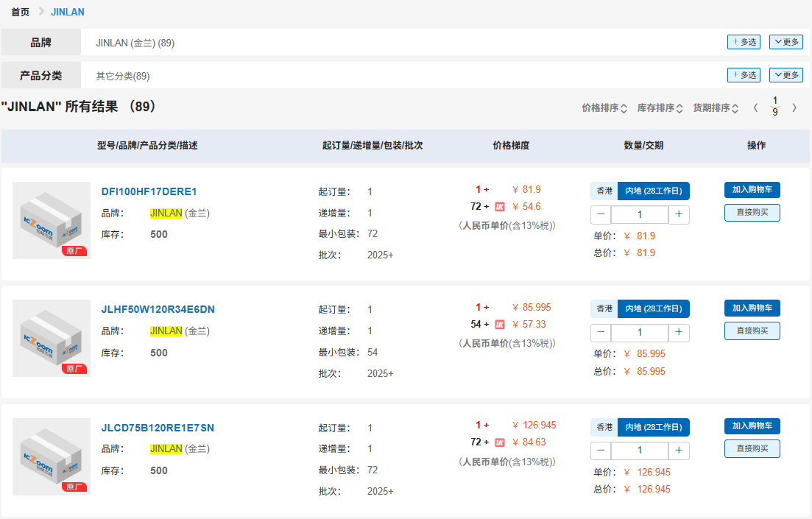812x519 pixels.
Task: Select 内地 (28工作日) tab for DFI100HF17DERE1
Action: (x=654, y=191)
